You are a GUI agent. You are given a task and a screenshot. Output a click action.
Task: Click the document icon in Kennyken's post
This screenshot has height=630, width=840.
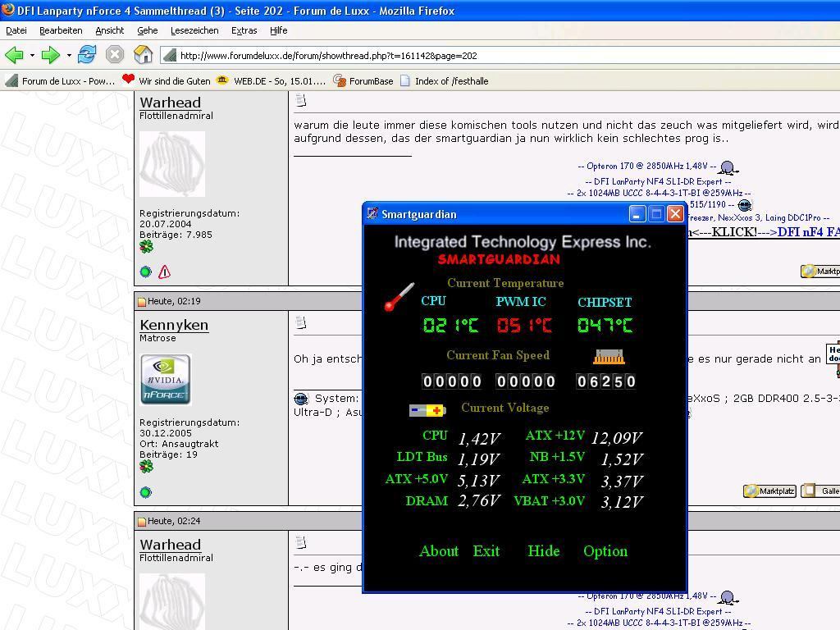point(301,323)
